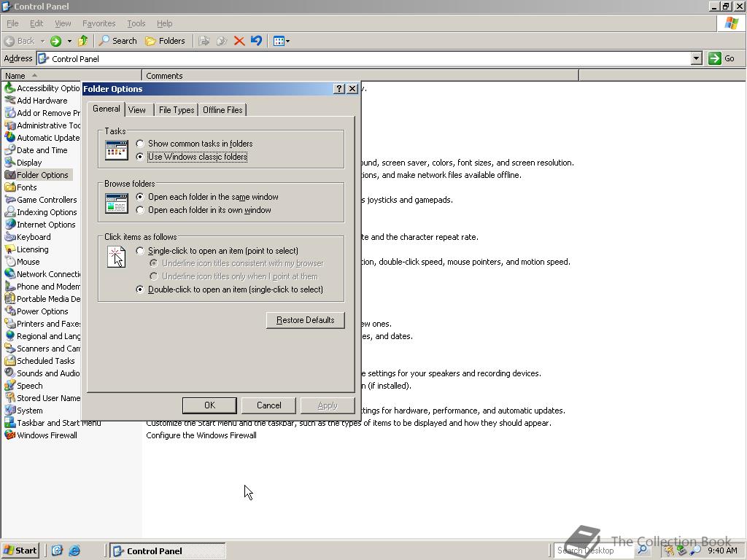The image size is (747, 560).
Task: Click the Folder Options help question button
Action: (x=338, y=89)
